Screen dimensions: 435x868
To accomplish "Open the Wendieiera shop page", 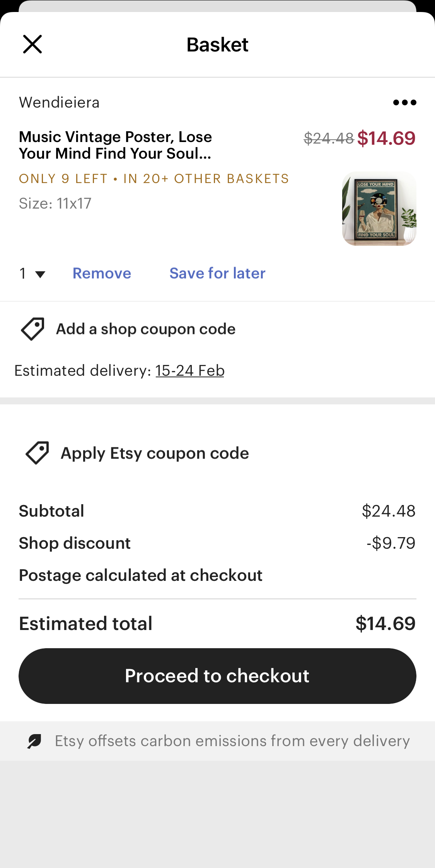I will click(x=59, y=102).
